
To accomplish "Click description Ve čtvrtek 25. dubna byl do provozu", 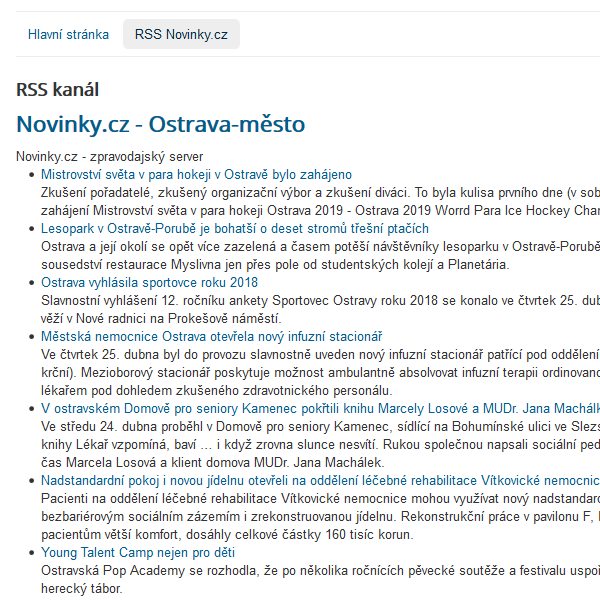I will [x=320, y=355].
